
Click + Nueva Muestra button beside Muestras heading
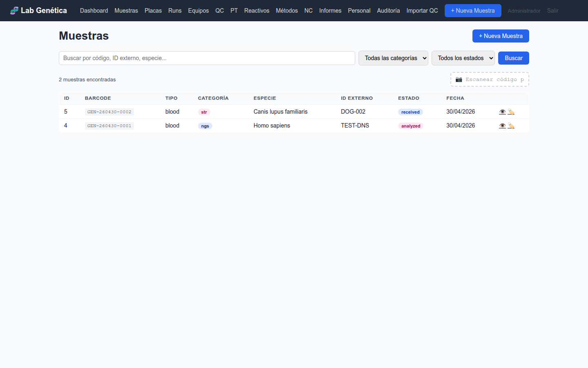501,36
